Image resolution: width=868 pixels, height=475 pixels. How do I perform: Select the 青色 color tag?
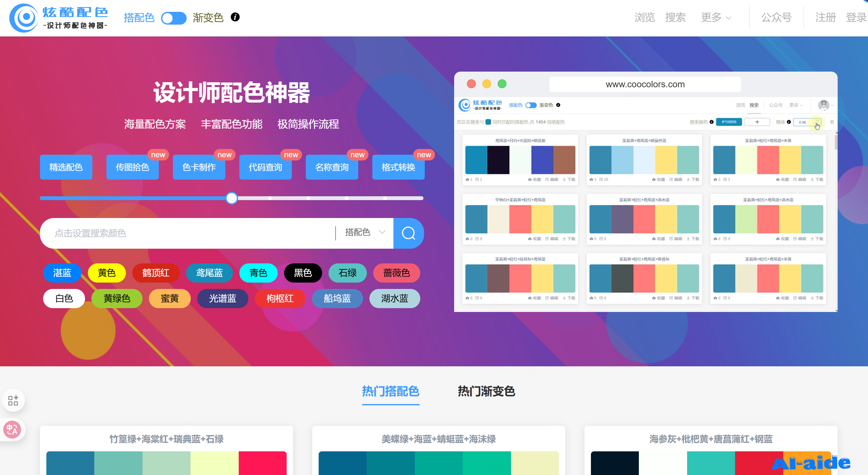(259, 273)
